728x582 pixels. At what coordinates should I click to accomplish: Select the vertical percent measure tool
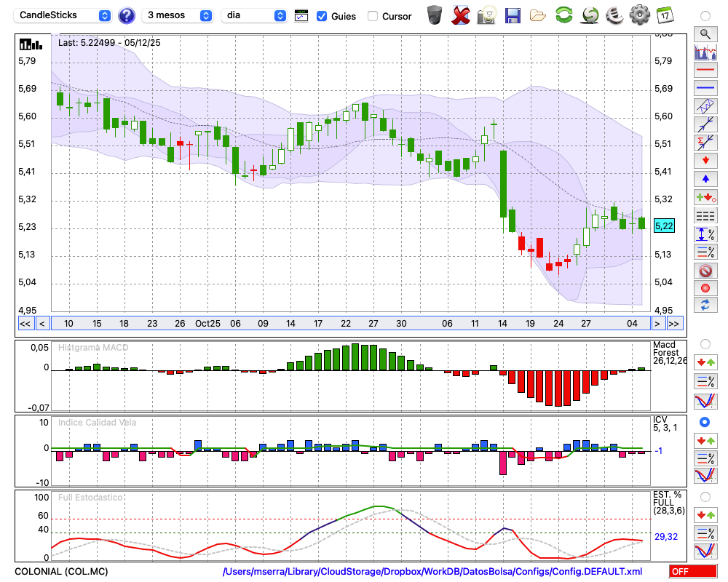click(x=705, y=234)
